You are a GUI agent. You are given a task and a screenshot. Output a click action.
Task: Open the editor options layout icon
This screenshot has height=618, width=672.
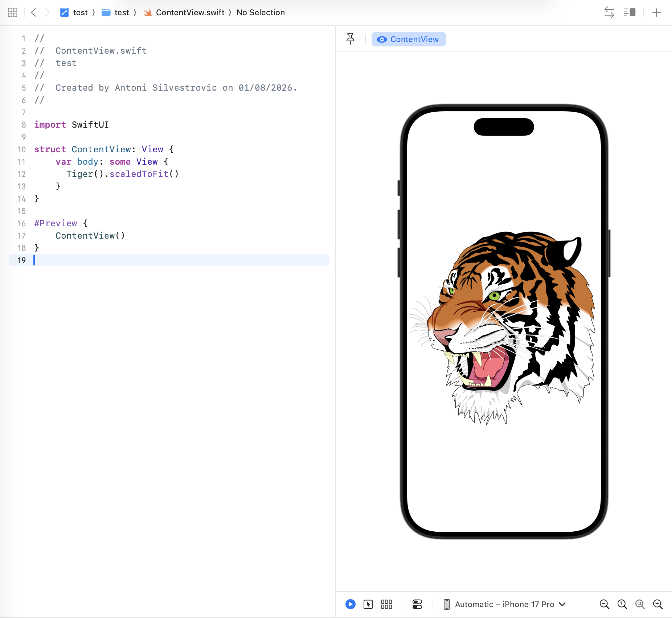tap(630, 13)
